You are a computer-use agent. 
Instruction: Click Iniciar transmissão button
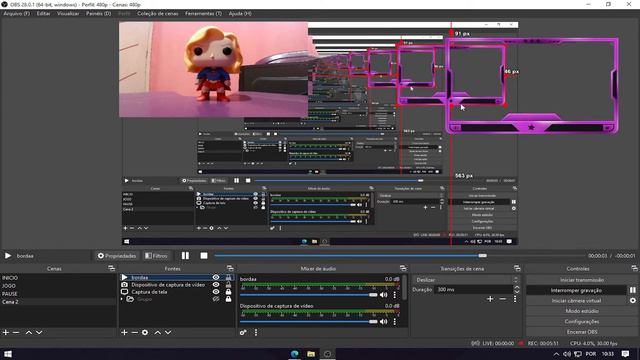pyautogui.click(x=582, y=280)
